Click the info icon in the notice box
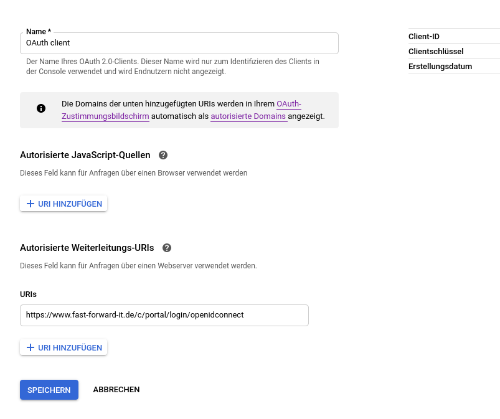Image resolution: width=500 pixels, height=419 pixels. 41,108
